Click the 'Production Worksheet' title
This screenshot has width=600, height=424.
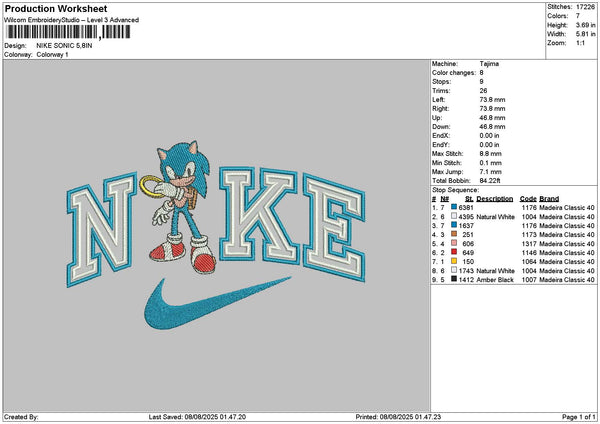pyautogui.click(x=56, y=9)
